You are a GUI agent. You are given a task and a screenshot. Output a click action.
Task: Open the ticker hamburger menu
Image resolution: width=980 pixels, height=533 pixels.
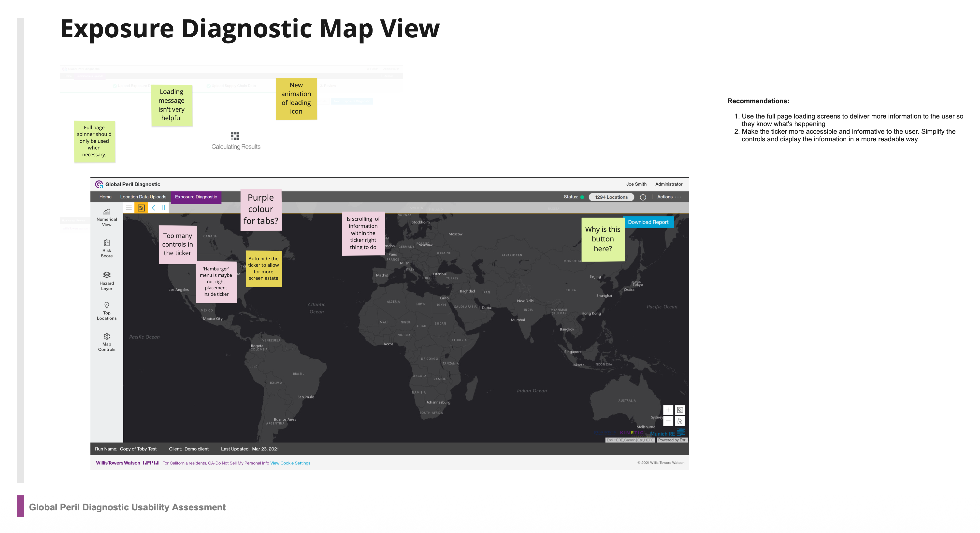tap(129, 208)
